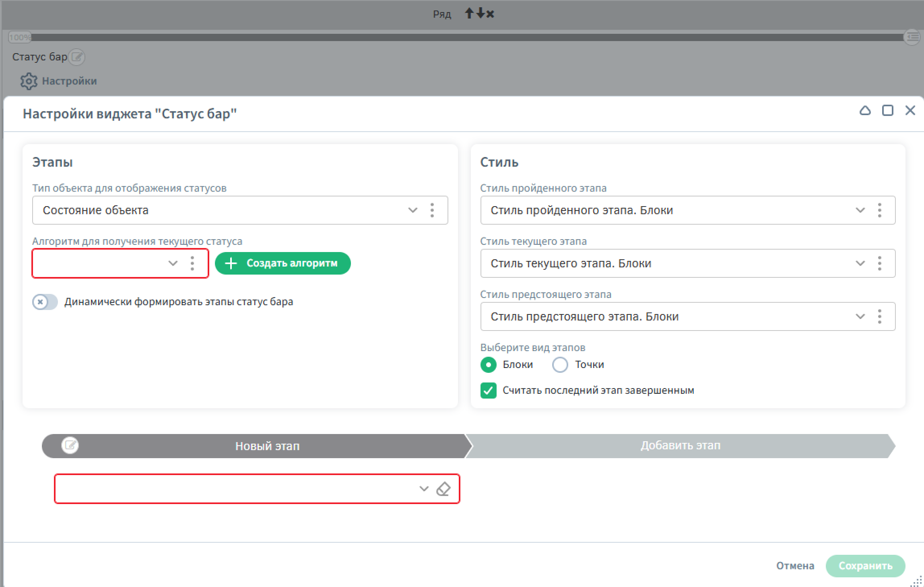Click the row move-down arrow icon
This screenshot has height=587, width=924.
(480, 13)
